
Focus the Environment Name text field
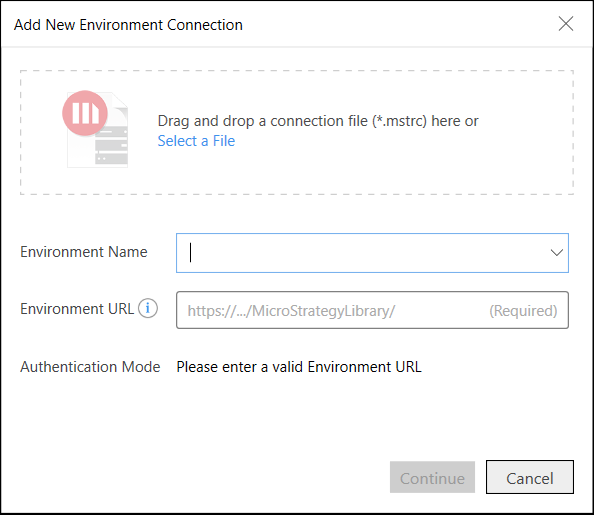[x=372, y=253]
